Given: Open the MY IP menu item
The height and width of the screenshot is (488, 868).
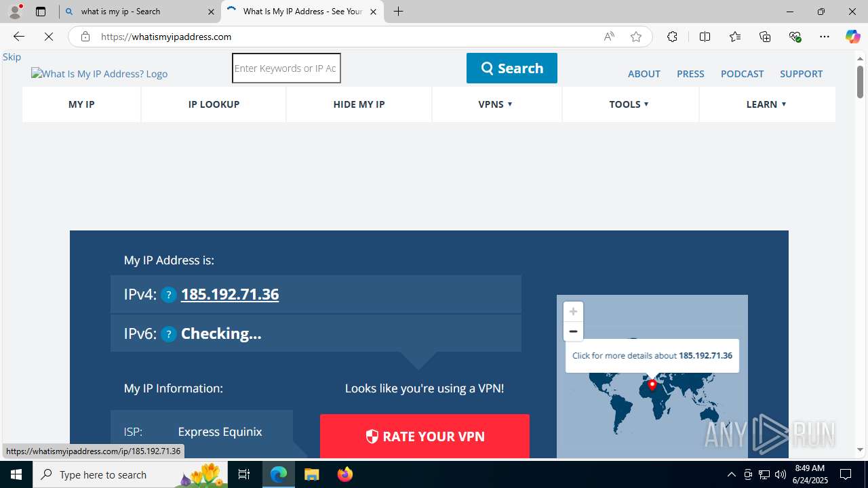Looking at the screenshot, I should (81, 104).
